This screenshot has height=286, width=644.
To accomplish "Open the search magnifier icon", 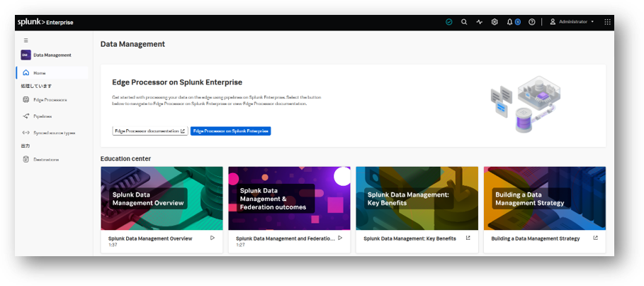I will point(464,22).
